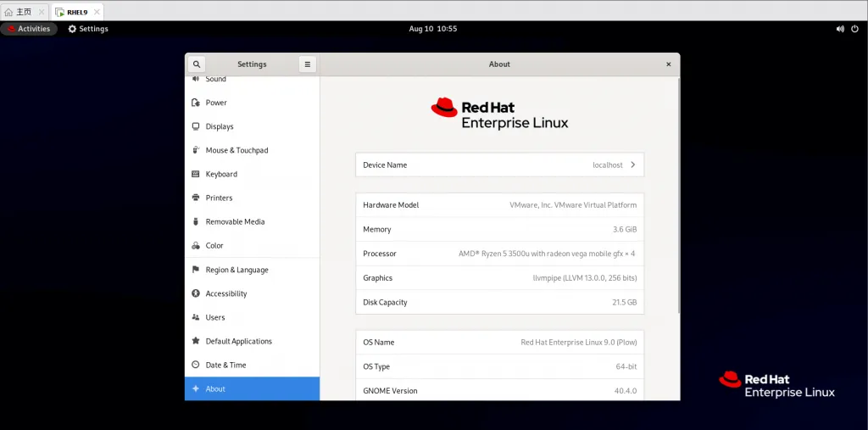Open Device Name row chevron

(632, 165)
